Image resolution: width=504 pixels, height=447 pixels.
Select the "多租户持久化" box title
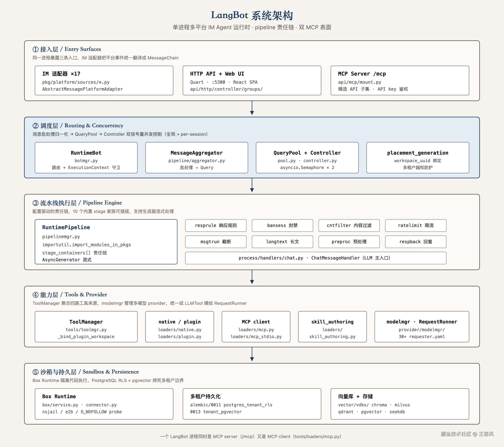tap(205, 396)
